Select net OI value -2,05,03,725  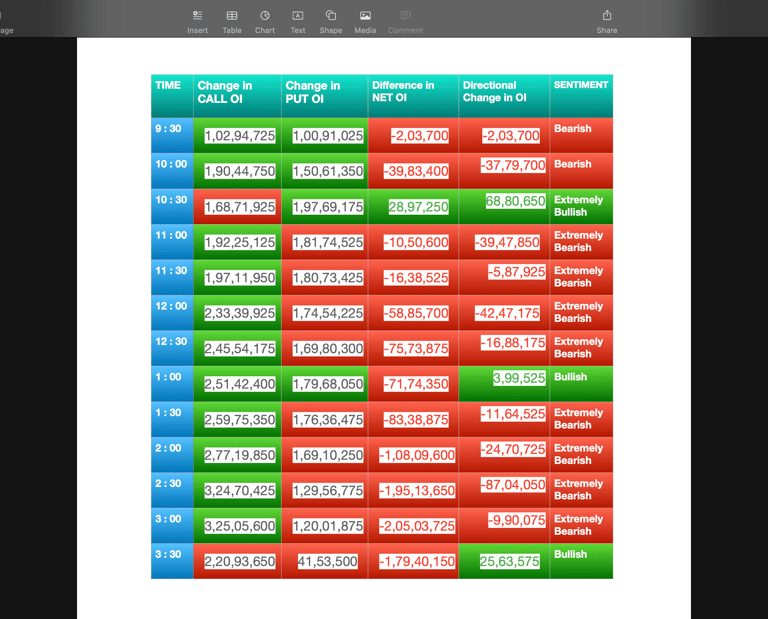pos(417,526)
